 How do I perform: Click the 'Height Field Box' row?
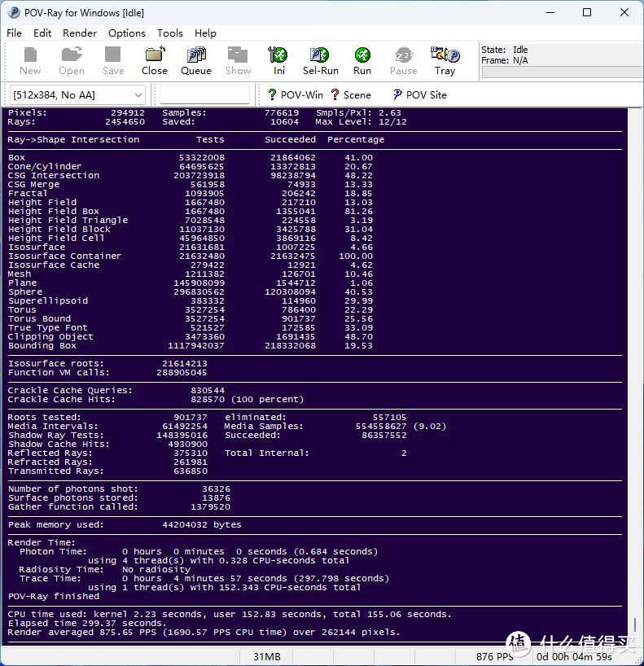pos(191,211)
